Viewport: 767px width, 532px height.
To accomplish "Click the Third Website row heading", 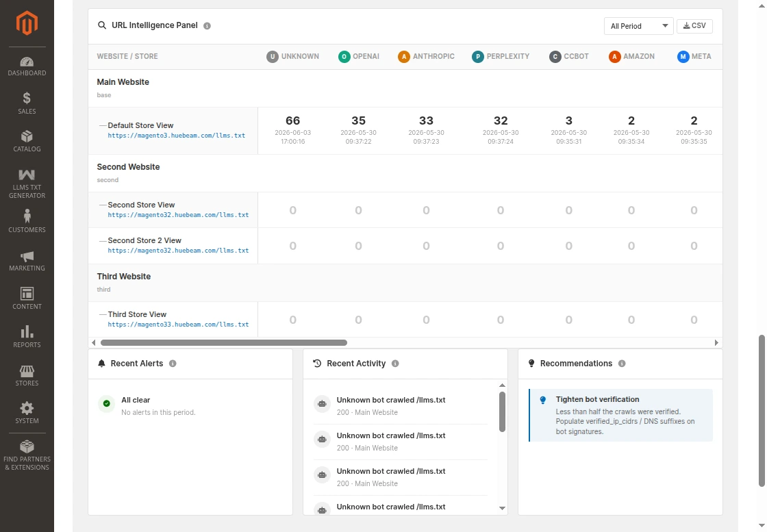I will pos(124,277).
